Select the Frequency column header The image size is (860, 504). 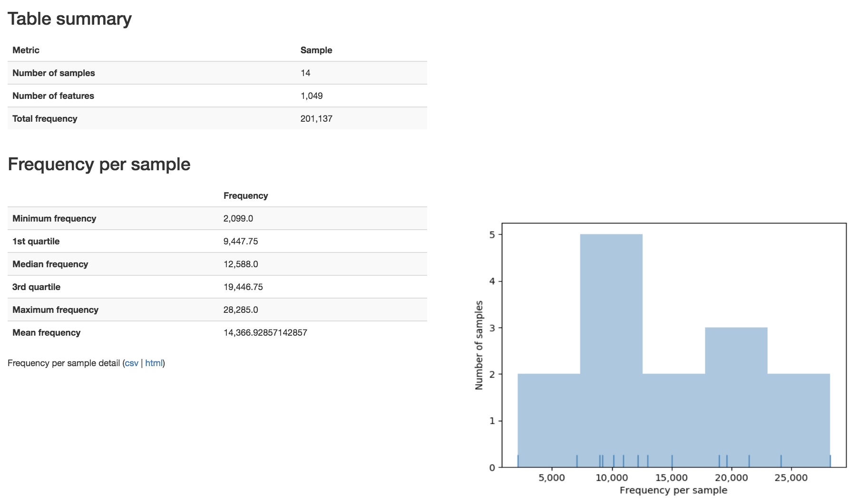coord(245,196)
